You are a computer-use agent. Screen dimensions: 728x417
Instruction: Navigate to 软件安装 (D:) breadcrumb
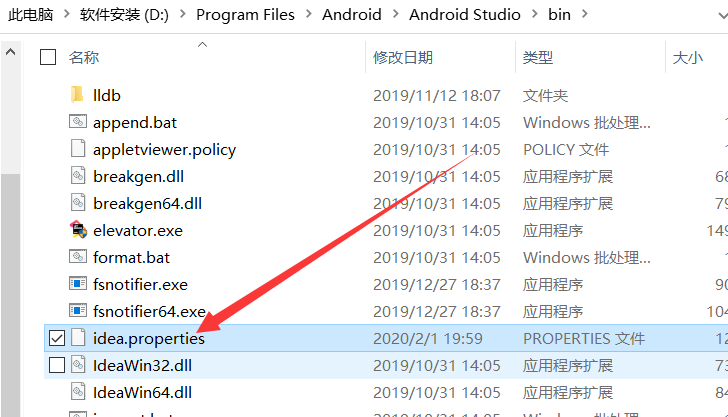pyautogui.click(x=124, y=14)
